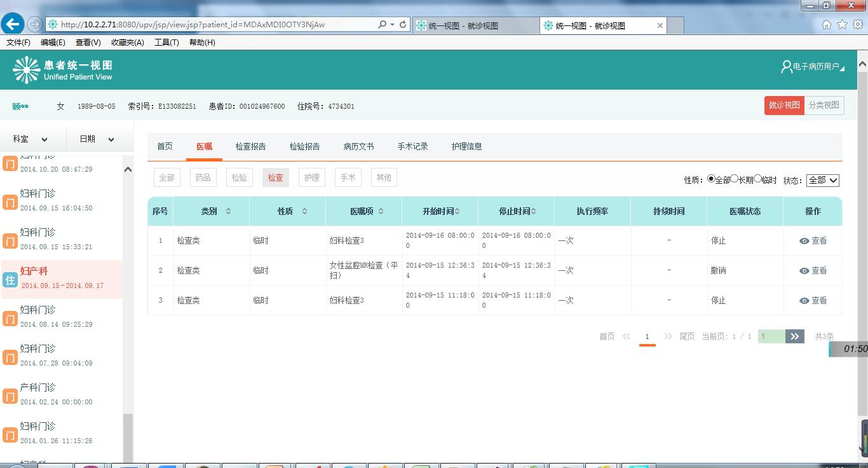Open the 收藏夹(A) menu

[127, 43]
